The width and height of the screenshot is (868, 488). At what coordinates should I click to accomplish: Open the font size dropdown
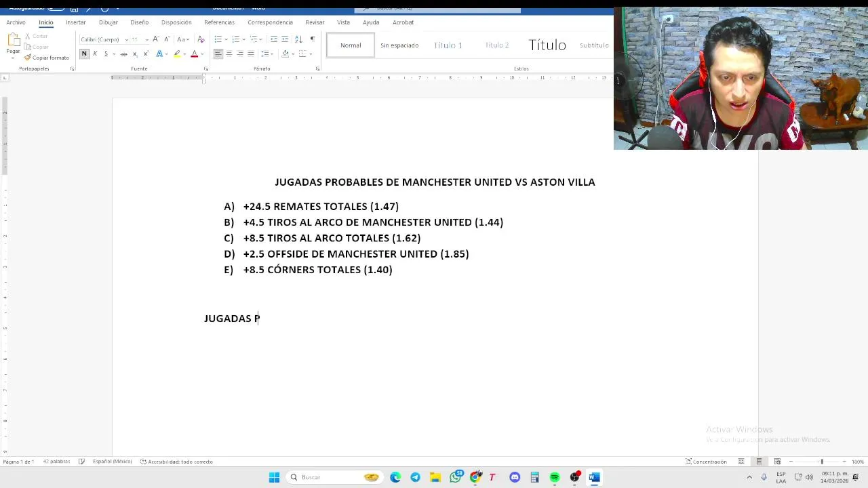(146, 39)
